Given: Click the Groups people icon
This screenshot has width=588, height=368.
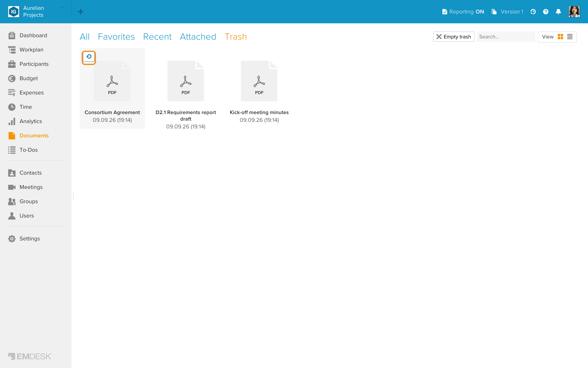Looking at the screenshot, I should coord(12,202).
